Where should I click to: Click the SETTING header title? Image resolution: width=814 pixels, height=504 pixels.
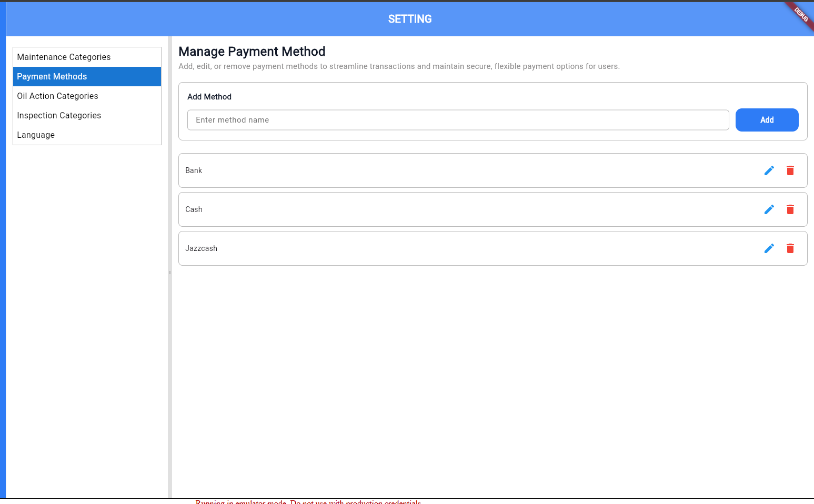(x=410, y=19)
